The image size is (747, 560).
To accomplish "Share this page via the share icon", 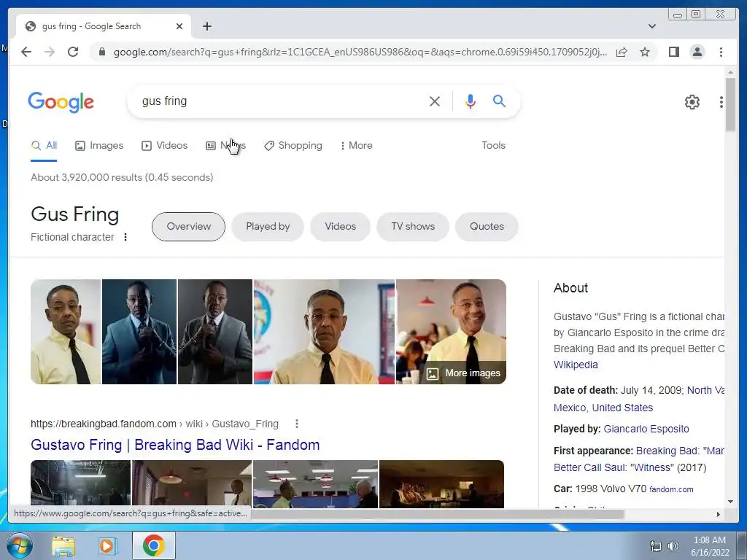I will (x=622, y=52).
